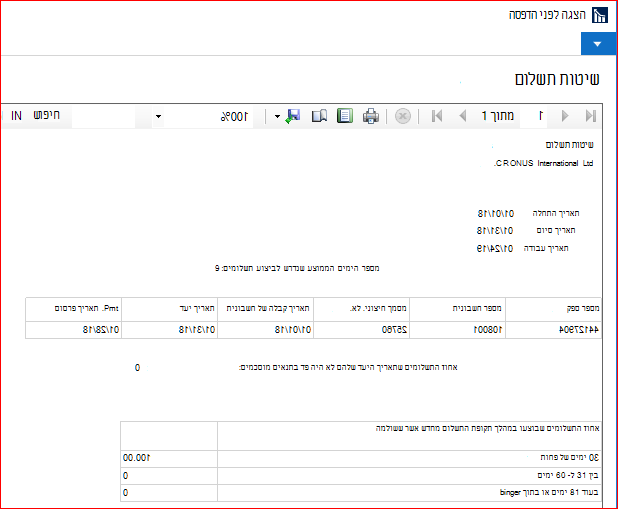
Task: Click the 'אחוז התשלומים שבוצעו במהלך תקופת התשלום' header
Action: [488, 428]
